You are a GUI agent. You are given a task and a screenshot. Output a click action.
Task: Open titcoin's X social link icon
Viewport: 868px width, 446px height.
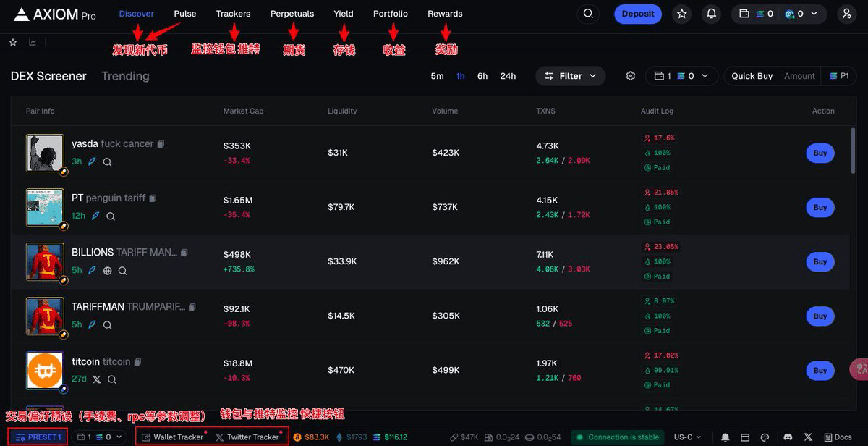(x=97, y=379)
